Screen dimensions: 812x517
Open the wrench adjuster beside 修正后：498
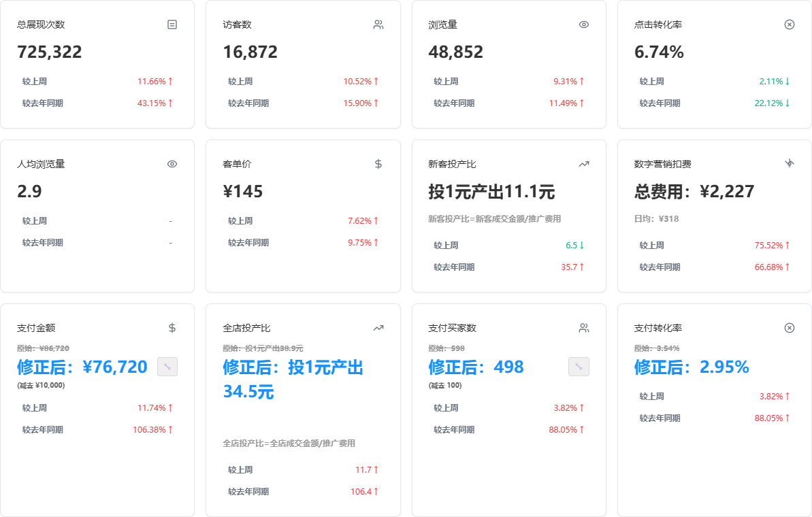tap(579, 367)
